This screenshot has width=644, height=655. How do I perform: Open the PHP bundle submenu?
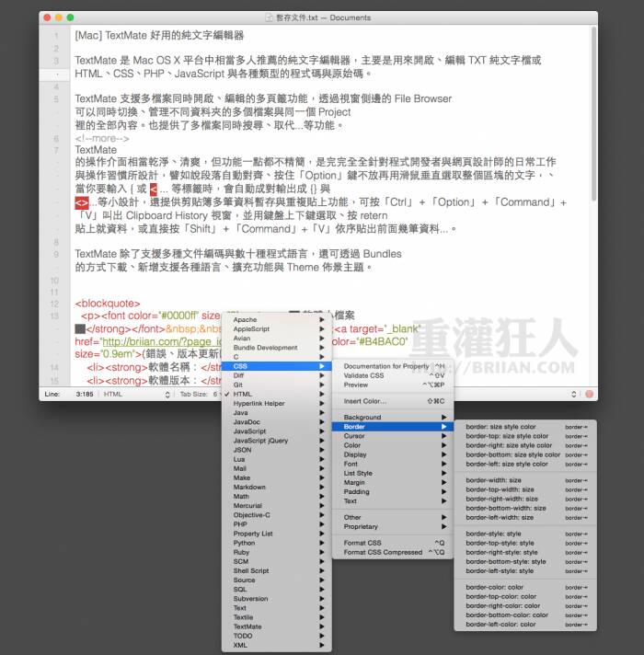[x=277, y=524]
